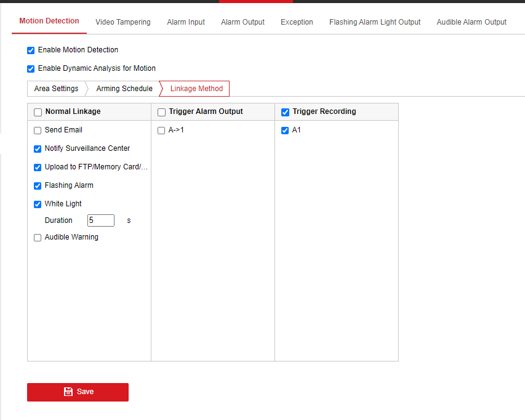This screenshot has width=525, height=420.
Task: Open the Arming Schedule sub-tab
Action: (124, 89)
